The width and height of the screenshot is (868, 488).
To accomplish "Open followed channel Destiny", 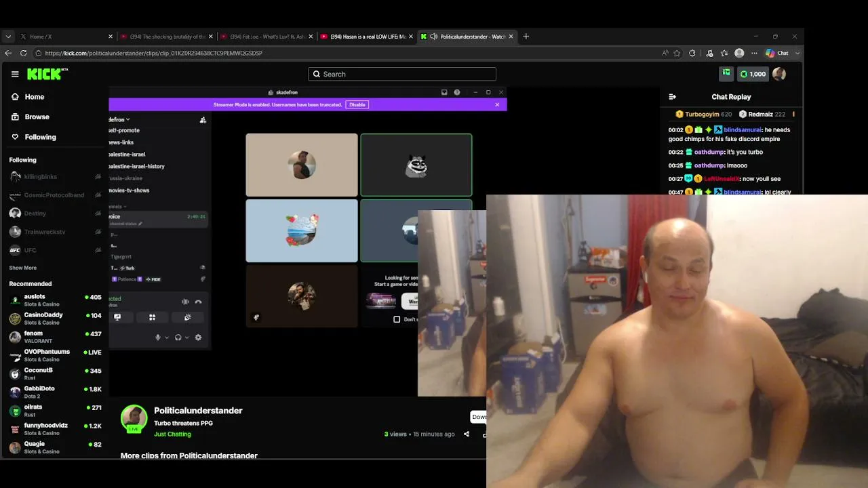I will 54,213.
